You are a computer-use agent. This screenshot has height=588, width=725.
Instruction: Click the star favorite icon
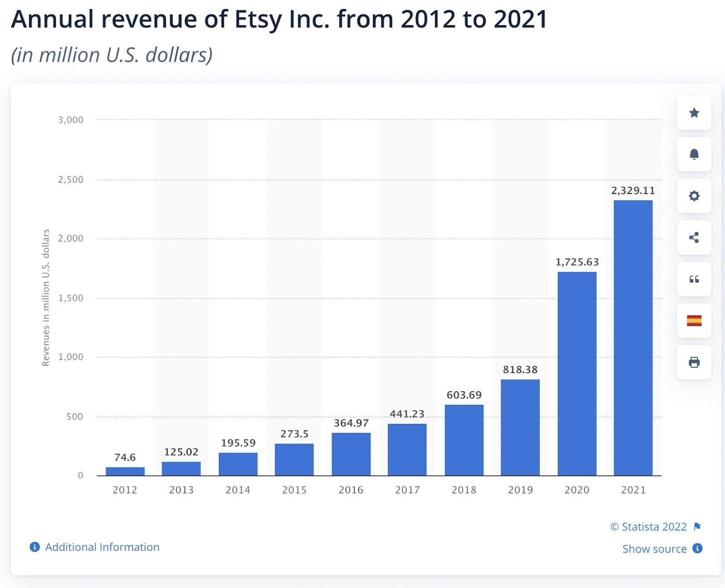(x=694, y=113)
